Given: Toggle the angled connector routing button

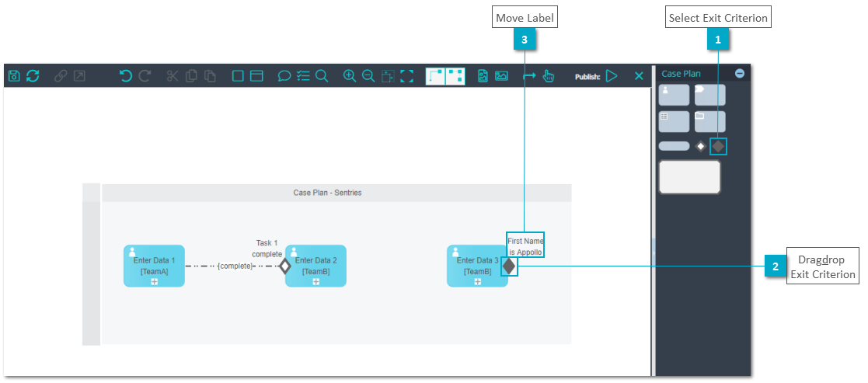Looking at the screenshot, I should click(436, 76).
